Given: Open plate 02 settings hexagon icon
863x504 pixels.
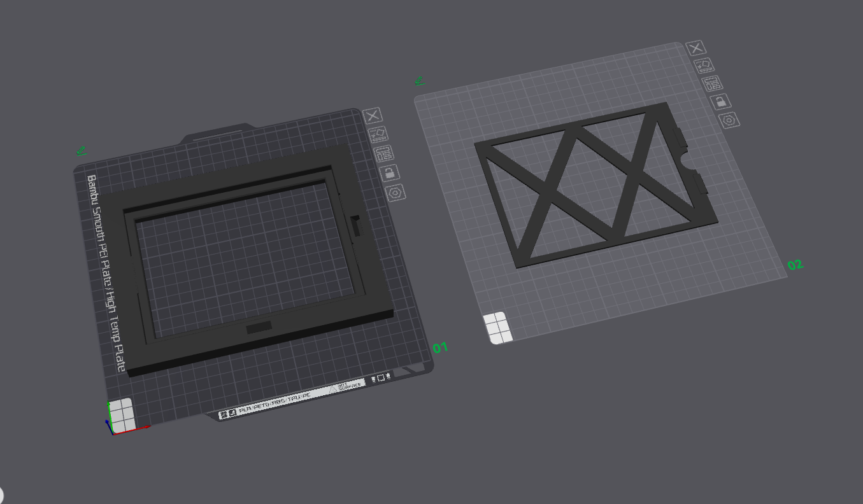Looking at the screenshot, I should point(729,120).
